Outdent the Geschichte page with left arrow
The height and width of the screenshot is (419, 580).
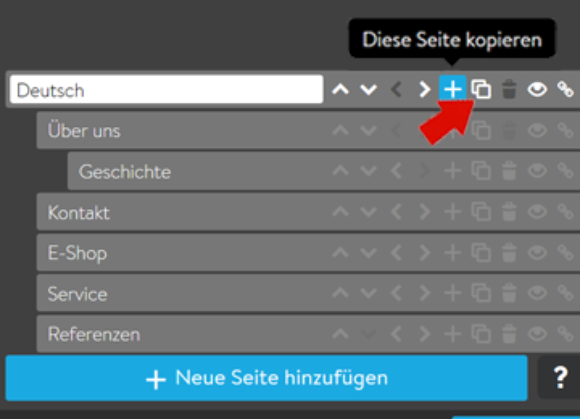[397, 171]
